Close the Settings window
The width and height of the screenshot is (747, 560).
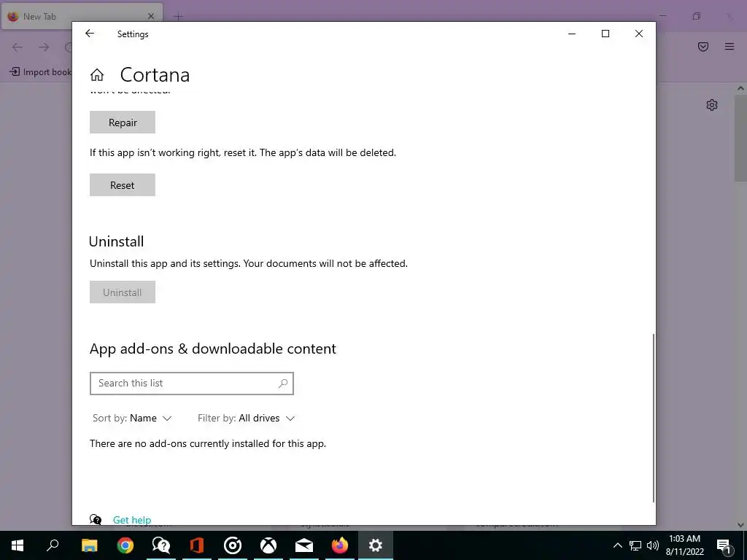click(x=639, y=34)
